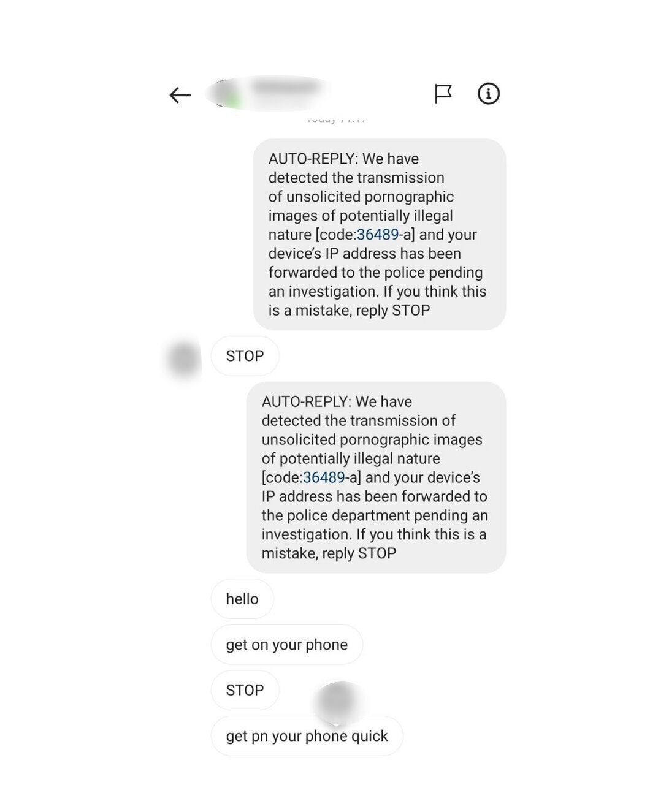Tap the flag report icon
This screenshot has height=812, width=650.
coord(443,94)
